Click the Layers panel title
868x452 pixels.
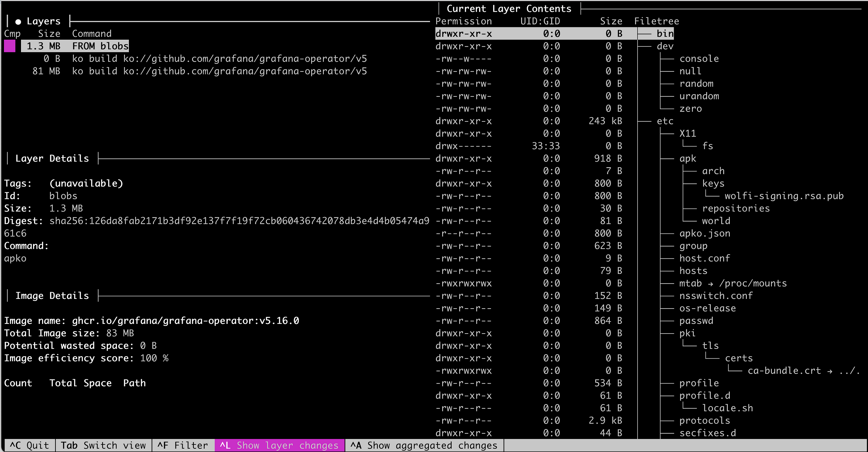tap(43, 21)
